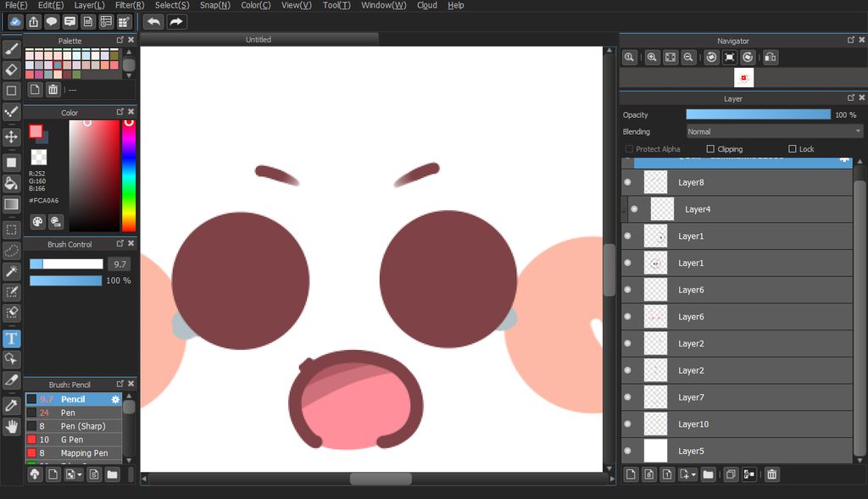Click the Redo arrow in the top toolbar
Viewport: 868px width, 499px height.
pyautogui.click(x=176, y=22)
